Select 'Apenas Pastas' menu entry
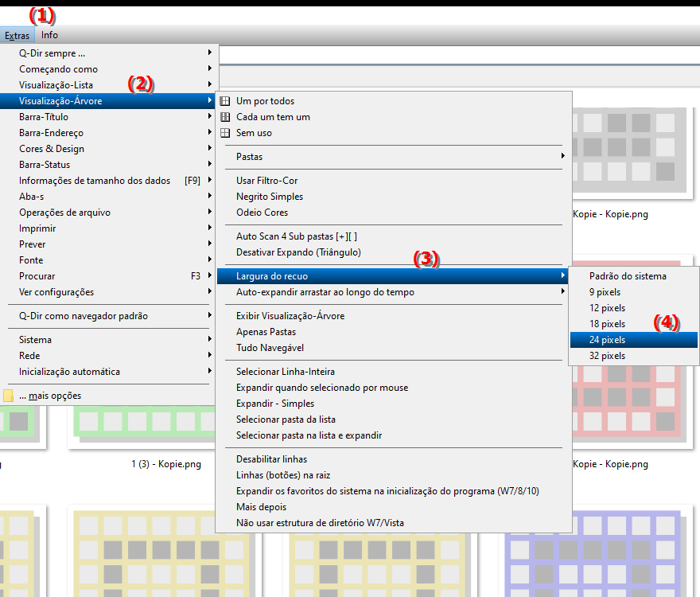 point(266,332)
